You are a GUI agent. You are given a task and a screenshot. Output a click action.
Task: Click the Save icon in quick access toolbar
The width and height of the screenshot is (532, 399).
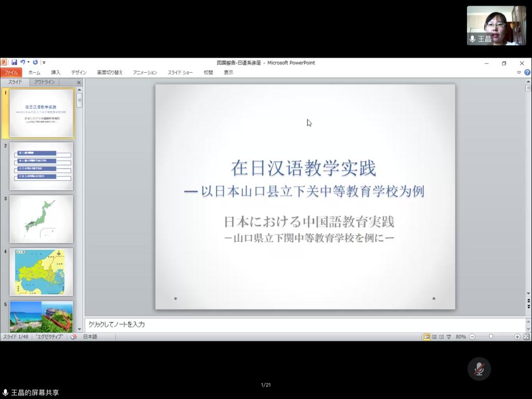coord(14,62)
